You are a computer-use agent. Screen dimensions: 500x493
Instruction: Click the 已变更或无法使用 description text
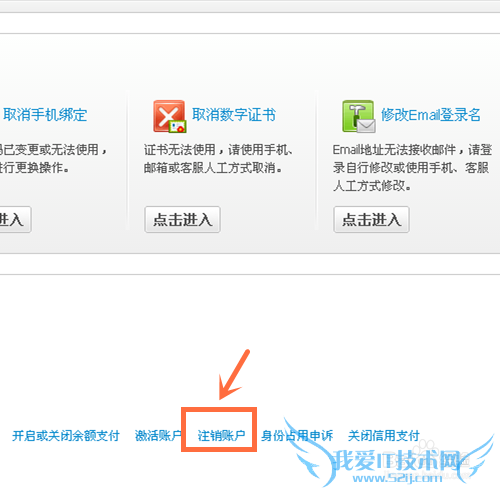(x=53, y=159)
